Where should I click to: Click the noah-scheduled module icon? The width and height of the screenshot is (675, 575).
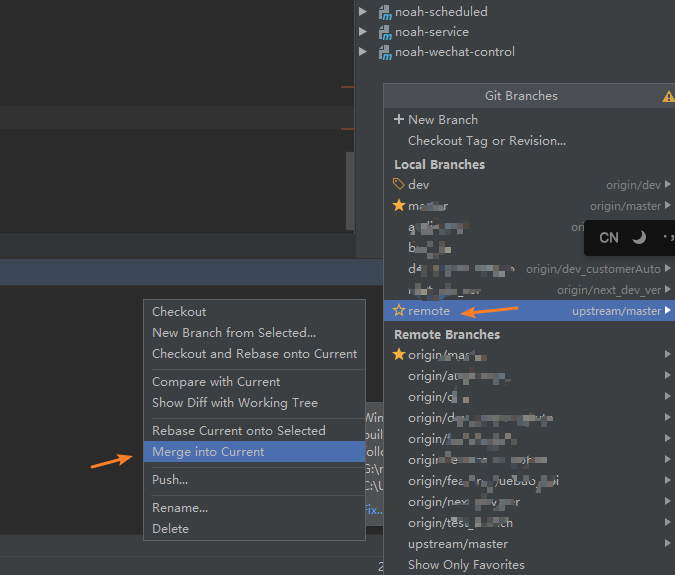385,12
